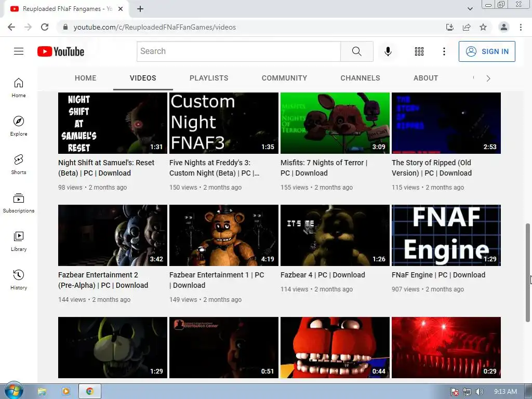532x399 pixels.
Task: Open Chrome three-dot menu
Action: [x=521, y=27]
